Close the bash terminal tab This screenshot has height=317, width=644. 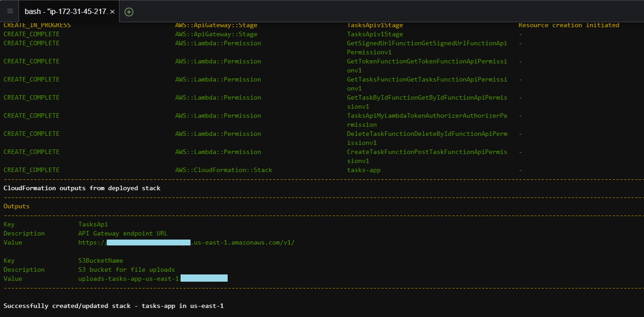tap(112, 12)
